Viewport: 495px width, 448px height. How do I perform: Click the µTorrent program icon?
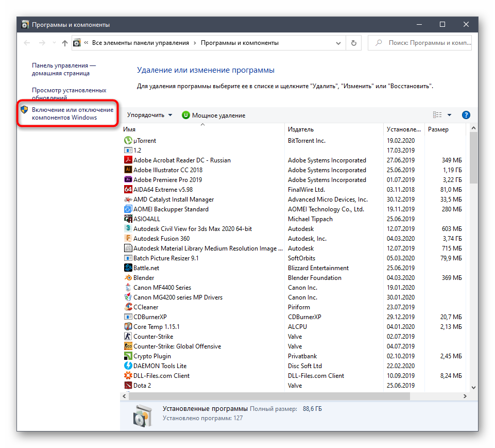128,140
